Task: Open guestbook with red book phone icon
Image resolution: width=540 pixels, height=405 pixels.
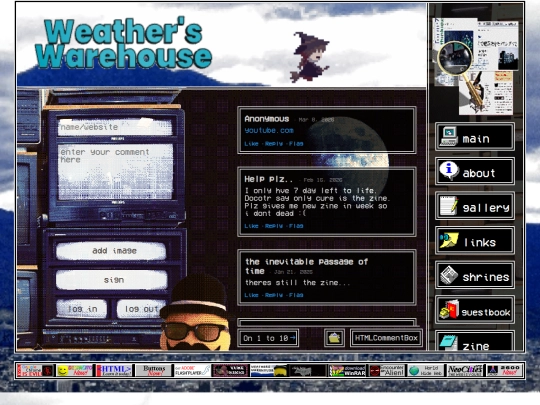Action: click(475, 310)
